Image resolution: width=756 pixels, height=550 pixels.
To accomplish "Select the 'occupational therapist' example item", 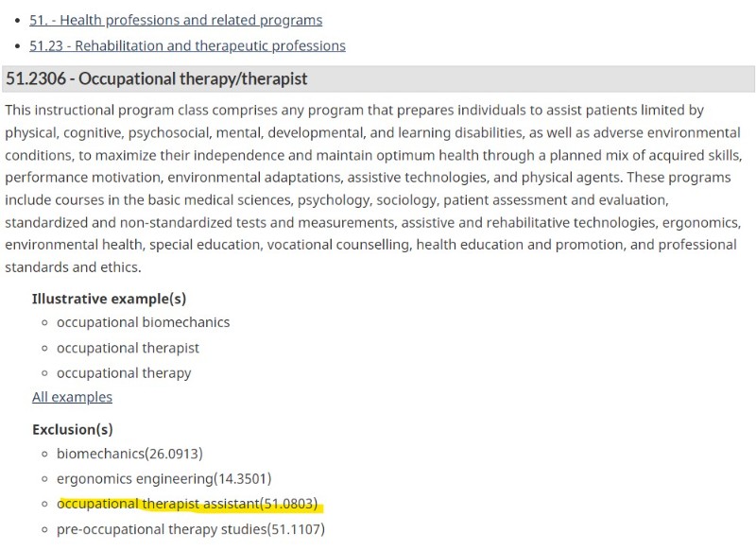I will coord(128,348).
